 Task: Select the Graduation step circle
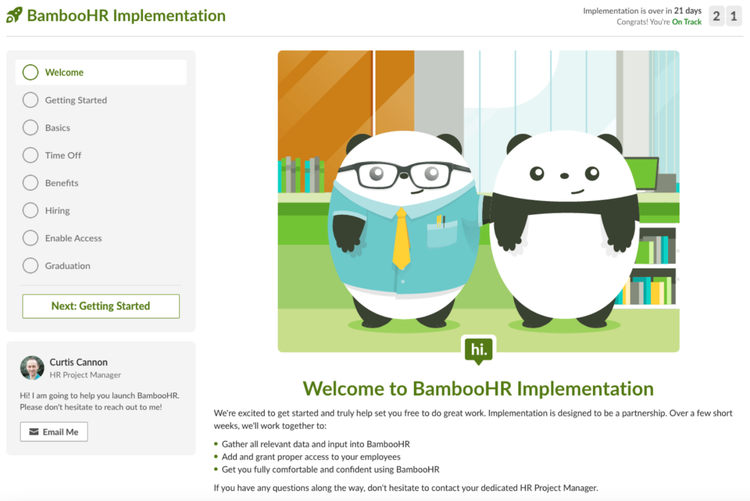(x=30, y=266)
